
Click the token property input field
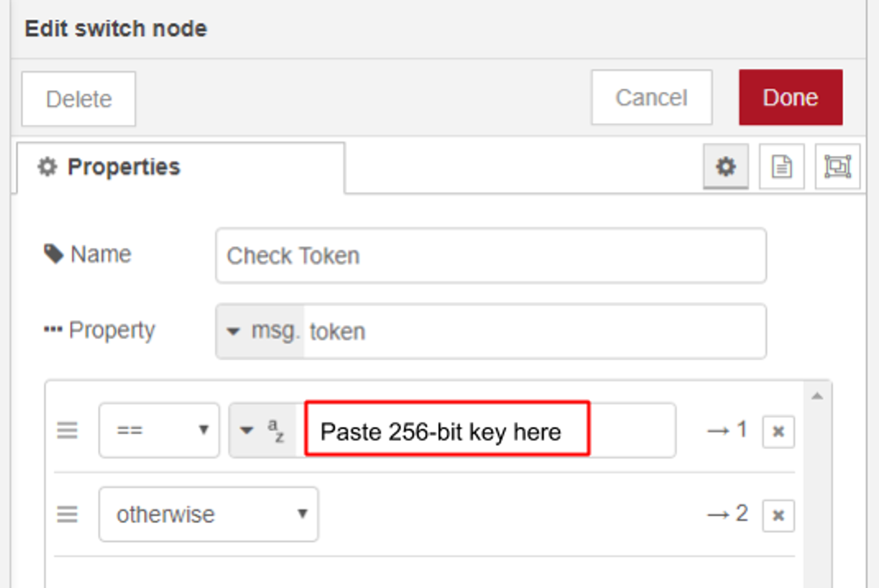click(494, 331)
